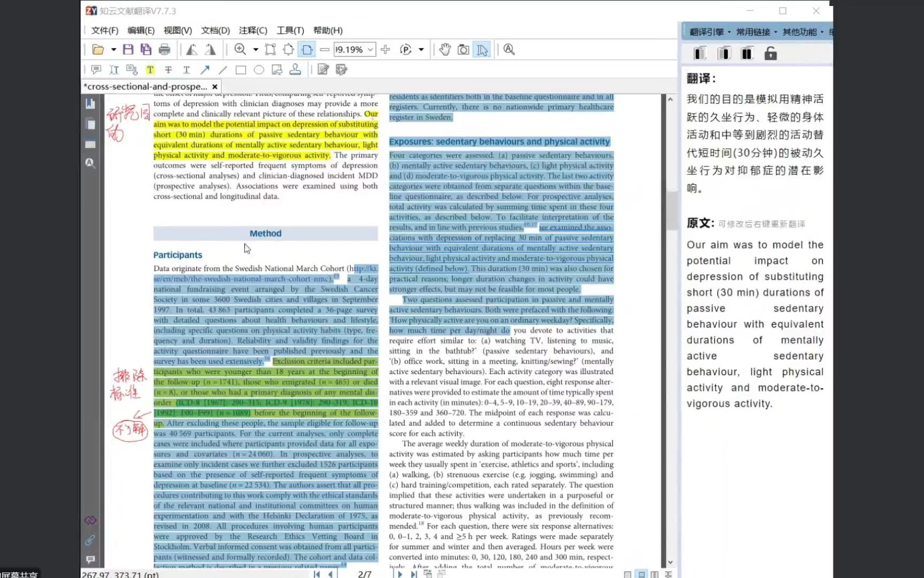Select the zoom magnifier tool

(x=241, y=50)
